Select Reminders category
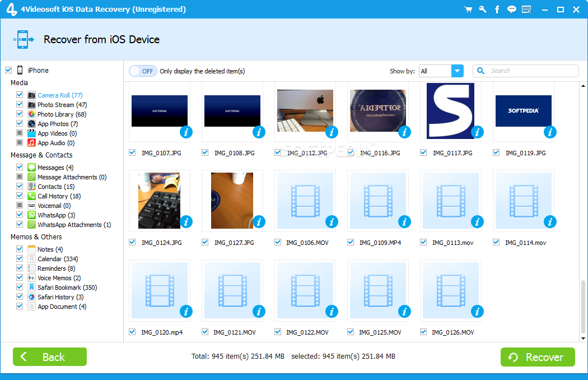 [x=56, y=268]
